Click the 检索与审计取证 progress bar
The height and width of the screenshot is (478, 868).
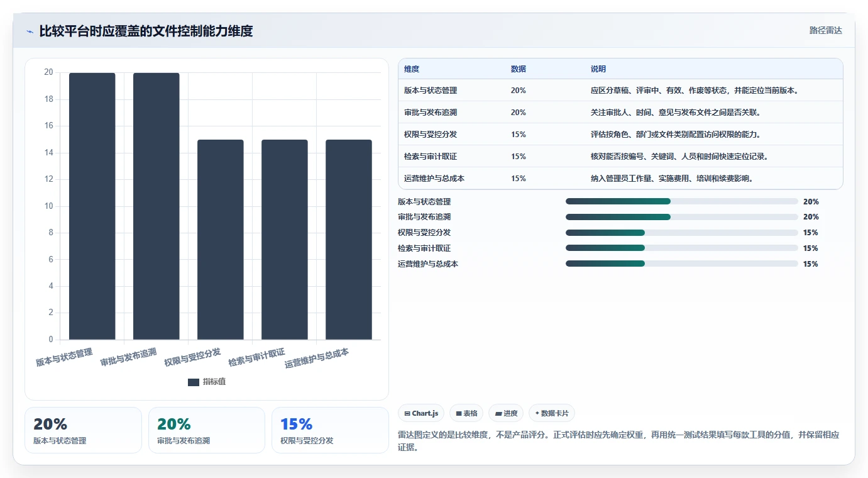point(682,248)
